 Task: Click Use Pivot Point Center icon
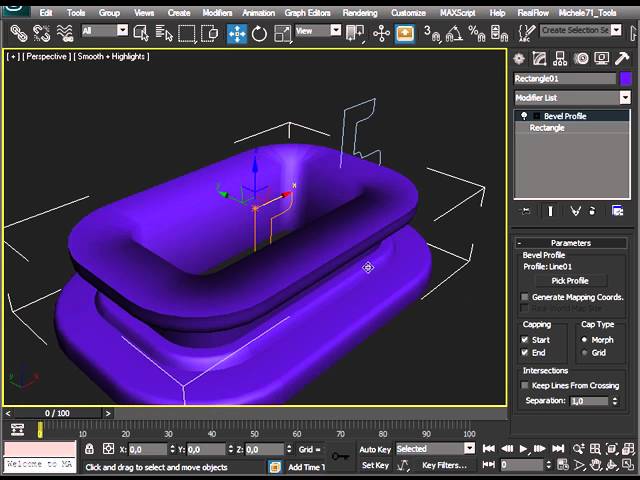(354, 33)
